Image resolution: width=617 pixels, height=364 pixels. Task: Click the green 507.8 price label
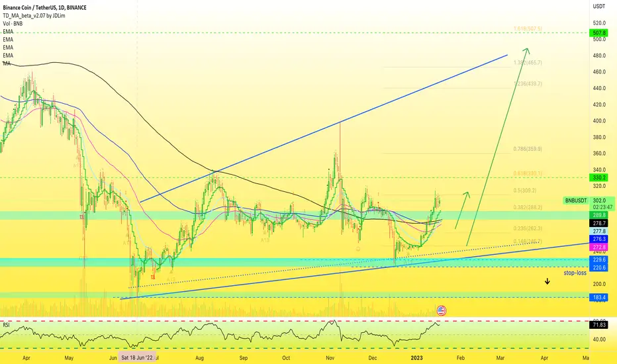598,33
